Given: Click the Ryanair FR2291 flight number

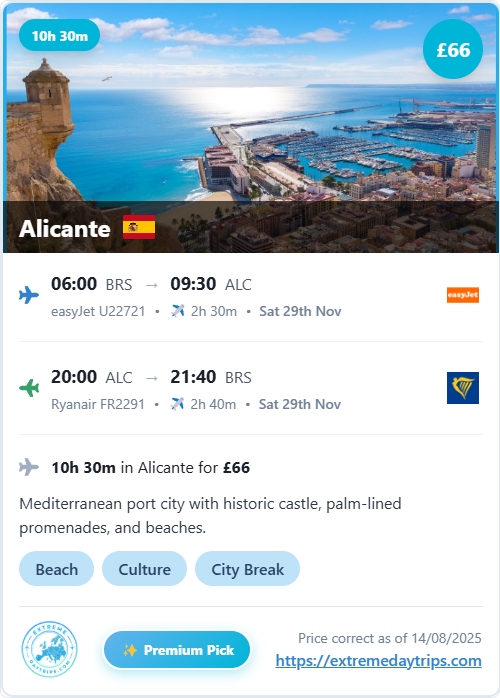Looking at the screenshot, I should [x=98, y=404].
